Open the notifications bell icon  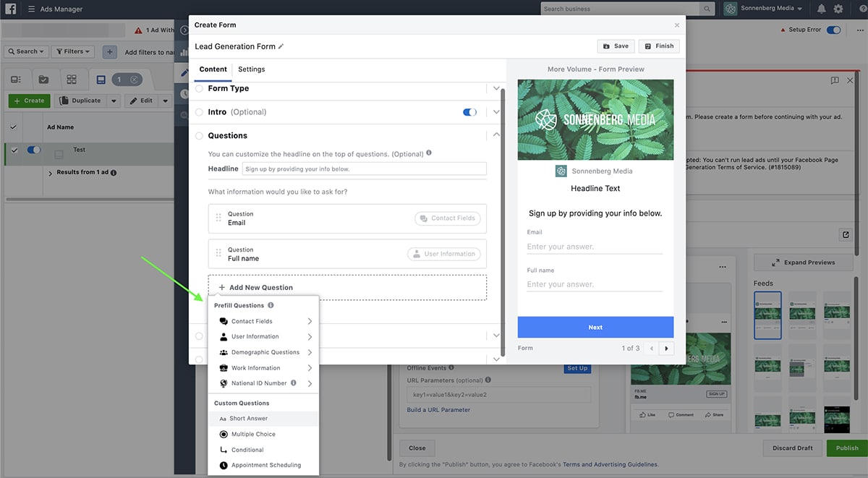[822, 9]
